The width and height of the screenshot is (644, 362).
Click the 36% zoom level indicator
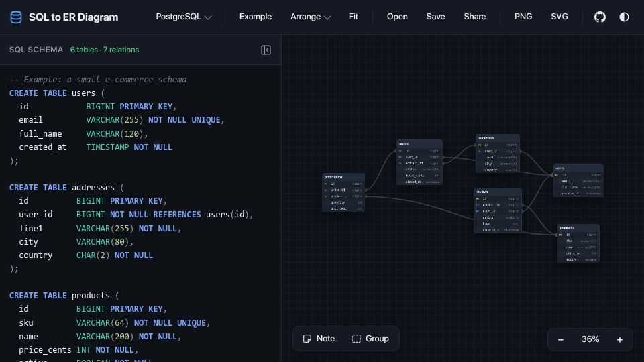pos(590,339)
